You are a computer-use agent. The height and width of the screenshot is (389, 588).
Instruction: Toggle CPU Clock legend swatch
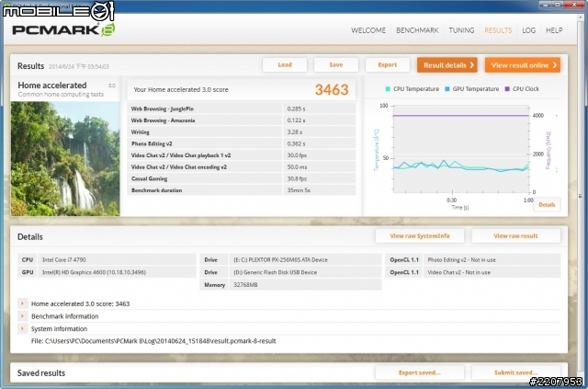(x=507, y=89)
